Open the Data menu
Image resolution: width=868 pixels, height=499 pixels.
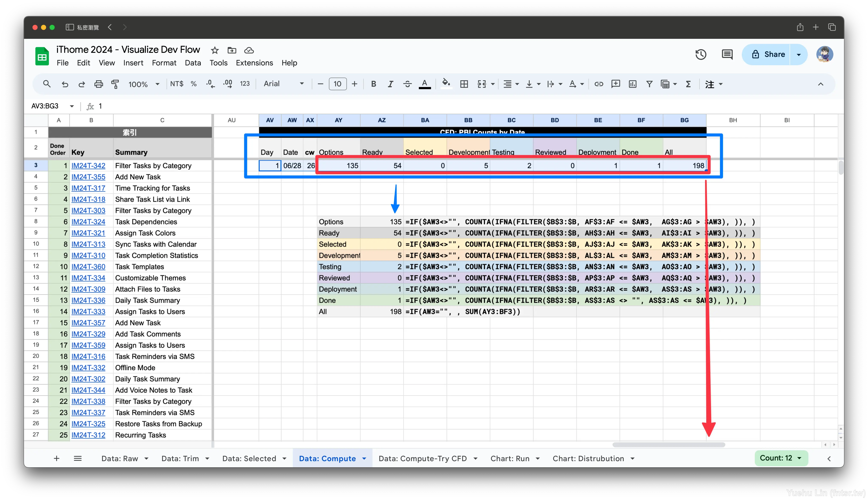click(x=193, y=63)
